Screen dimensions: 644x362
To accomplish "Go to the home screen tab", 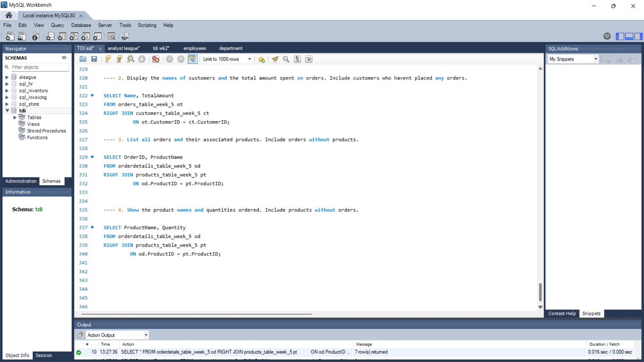I will pos(9,16).
